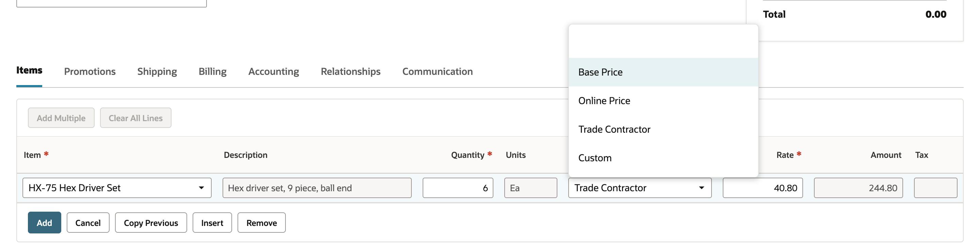Insert a new line via Insert button
This screenshot has height=245, width=980.
[x=212, y=223]
